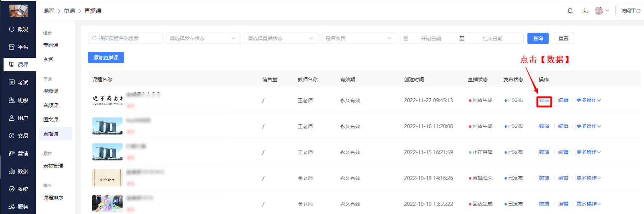Open 数据 for the 直播结束 course
The image size is (644, 214).
pos(544,178)
